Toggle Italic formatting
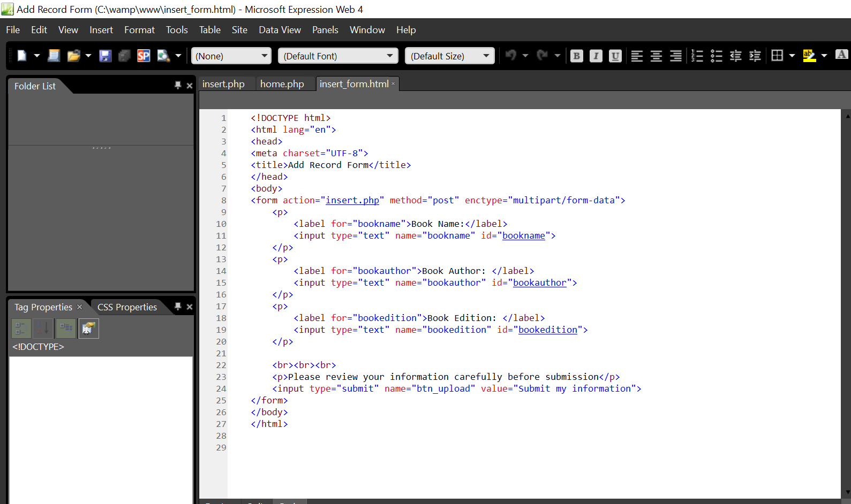The height and width of the screenshot is (504, 851). (596, 56)
